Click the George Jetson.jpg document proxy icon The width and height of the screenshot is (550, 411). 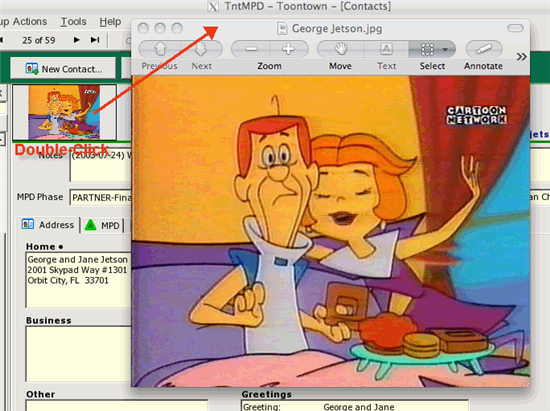[x=282, y=28]
